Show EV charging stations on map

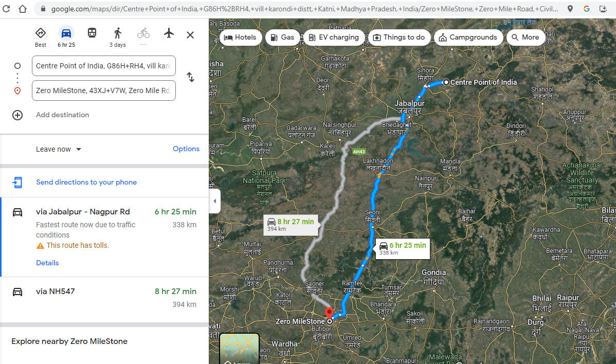[x=333, y=37]
